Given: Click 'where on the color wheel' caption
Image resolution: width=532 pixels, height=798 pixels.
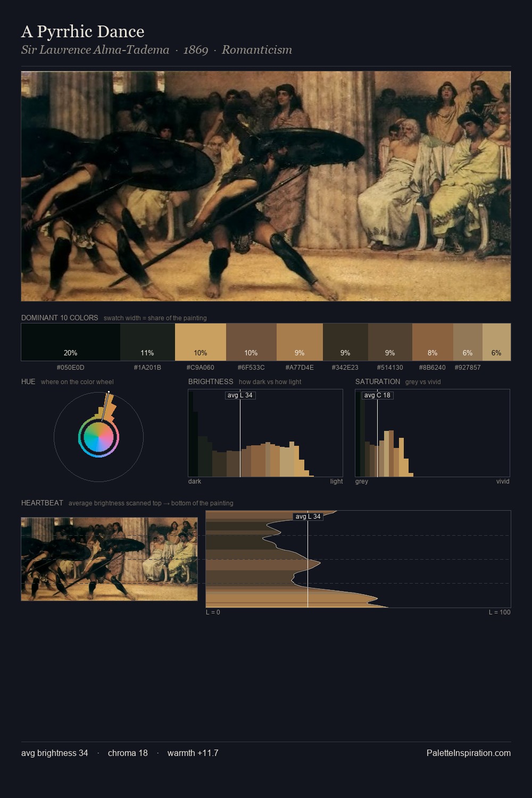Looking at the screenshot, I should pos(77,382).
